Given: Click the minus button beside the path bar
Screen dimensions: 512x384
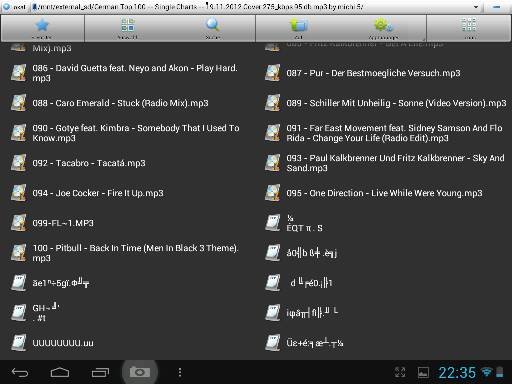Looking at the screenshot, I should click(497, 7).
